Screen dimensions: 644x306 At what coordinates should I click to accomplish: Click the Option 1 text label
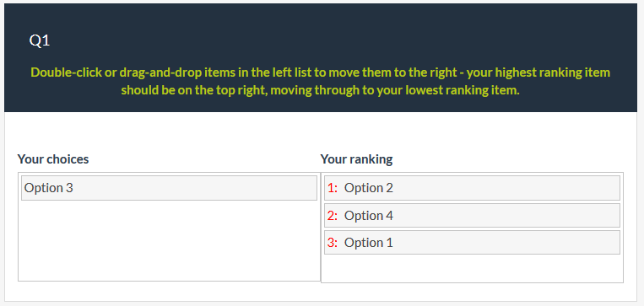click(x=368, y=243)
